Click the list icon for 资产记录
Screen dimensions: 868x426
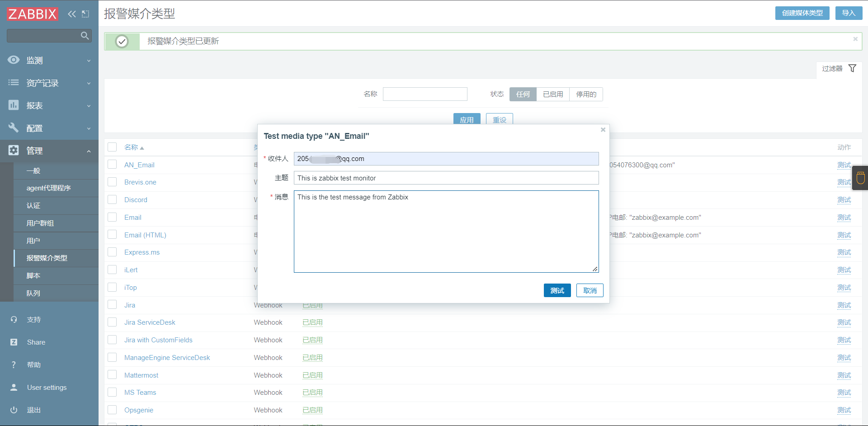14,82
